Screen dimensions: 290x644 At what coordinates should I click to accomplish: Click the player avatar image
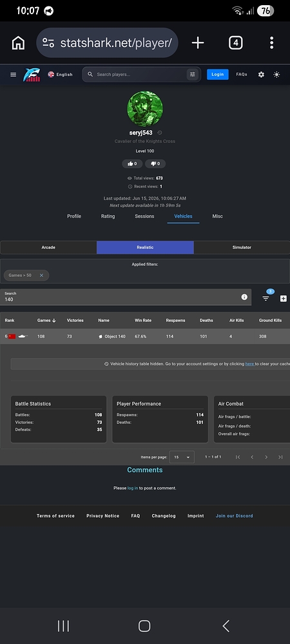(145, 109)
